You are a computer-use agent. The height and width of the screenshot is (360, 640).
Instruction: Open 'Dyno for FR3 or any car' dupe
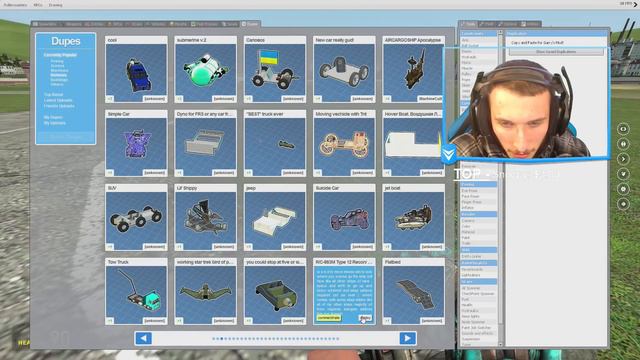pos(206,143)
